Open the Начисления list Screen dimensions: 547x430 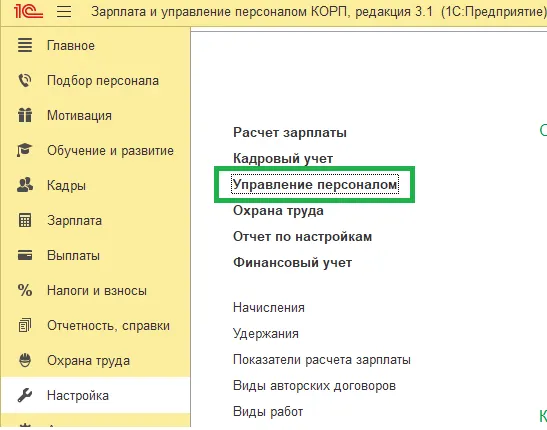point(269,308)
